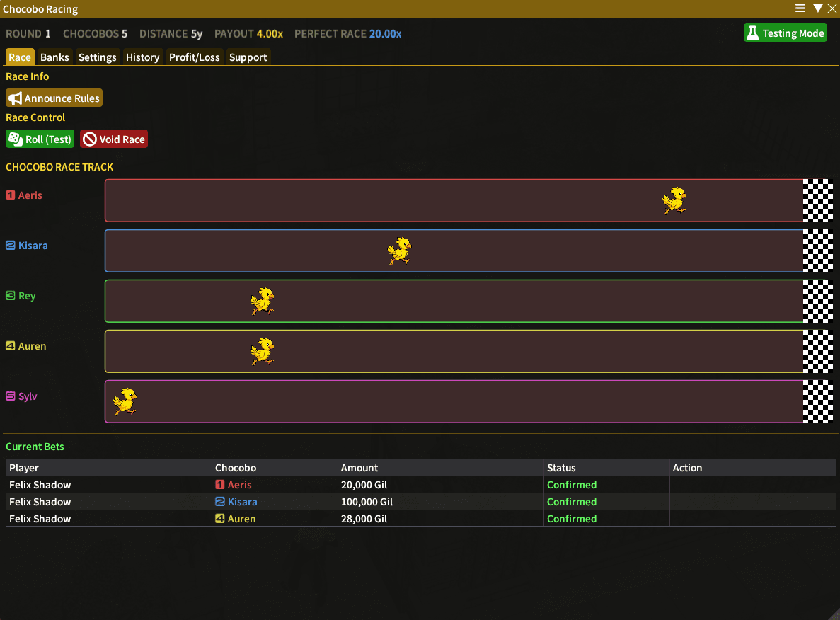Image resolution: width=840 pixels, height=620 pixels.
Task: Click the Sylv chocobo sprite on the track
Action: coord(125,401)
